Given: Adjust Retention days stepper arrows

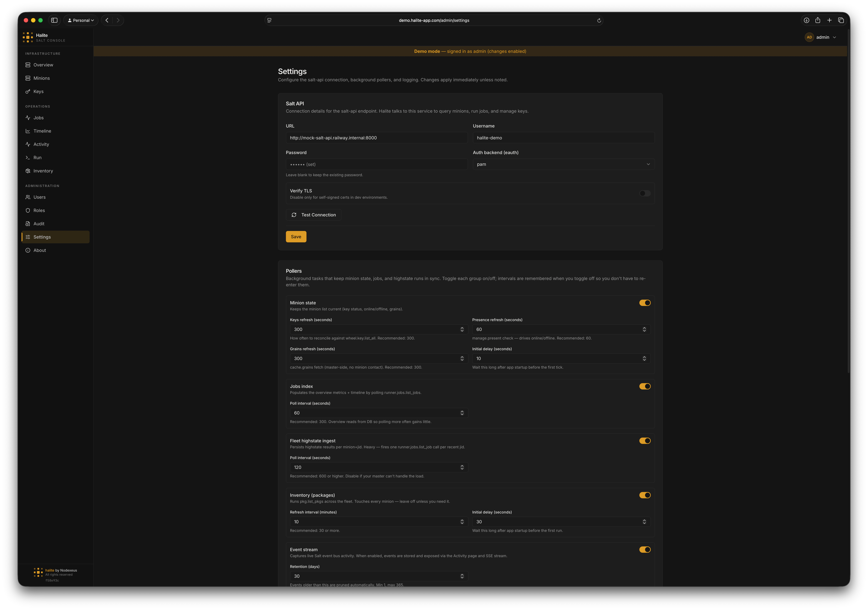Looking at the screenshot, I should point(462,576).
